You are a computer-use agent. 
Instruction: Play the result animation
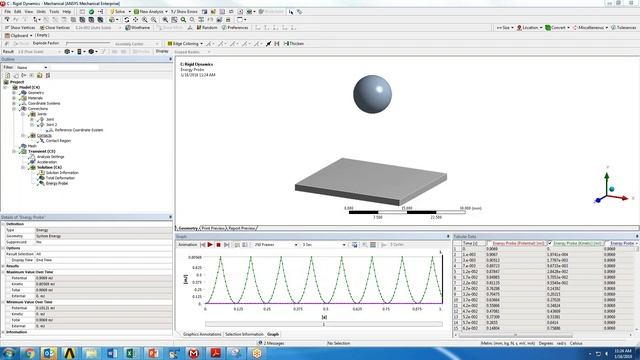[x=210, y=244]
